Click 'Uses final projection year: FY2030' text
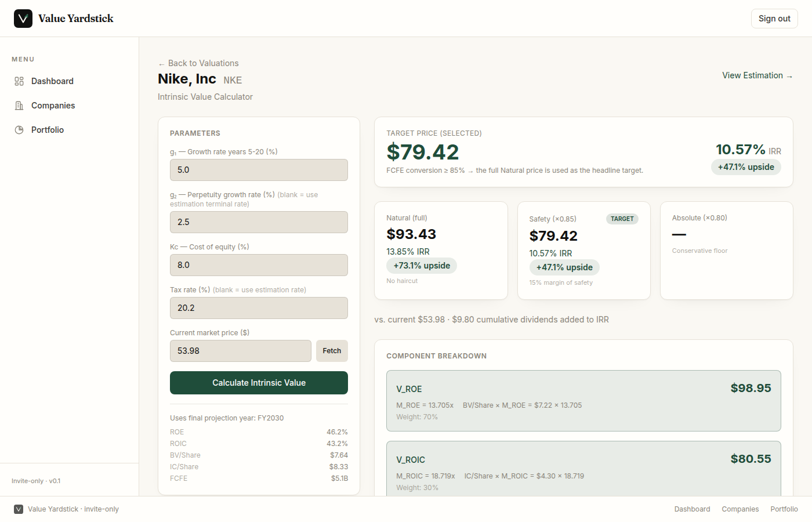812x522 pixels. pos(227,418)
